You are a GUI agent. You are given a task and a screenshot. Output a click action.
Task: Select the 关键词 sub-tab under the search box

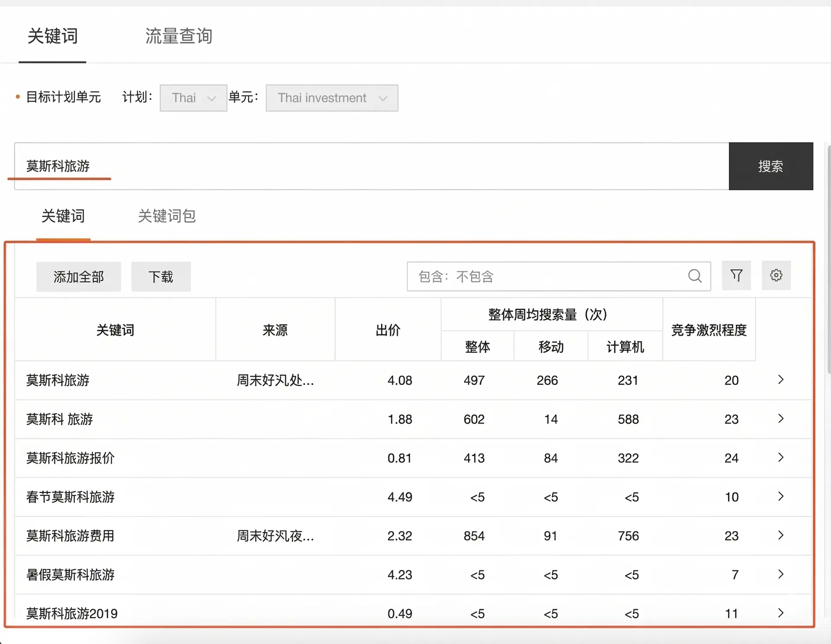click(x=63, y=216)
